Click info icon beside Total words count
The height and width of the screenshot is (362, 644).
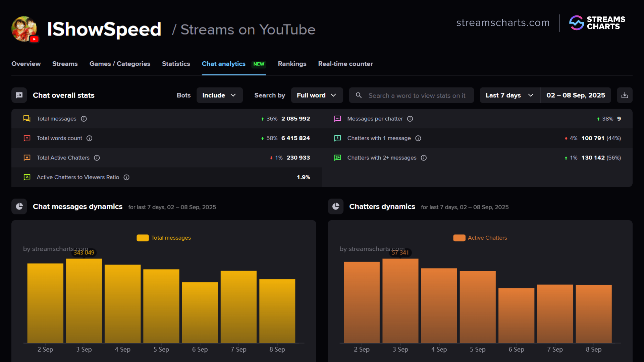[89, 138]
